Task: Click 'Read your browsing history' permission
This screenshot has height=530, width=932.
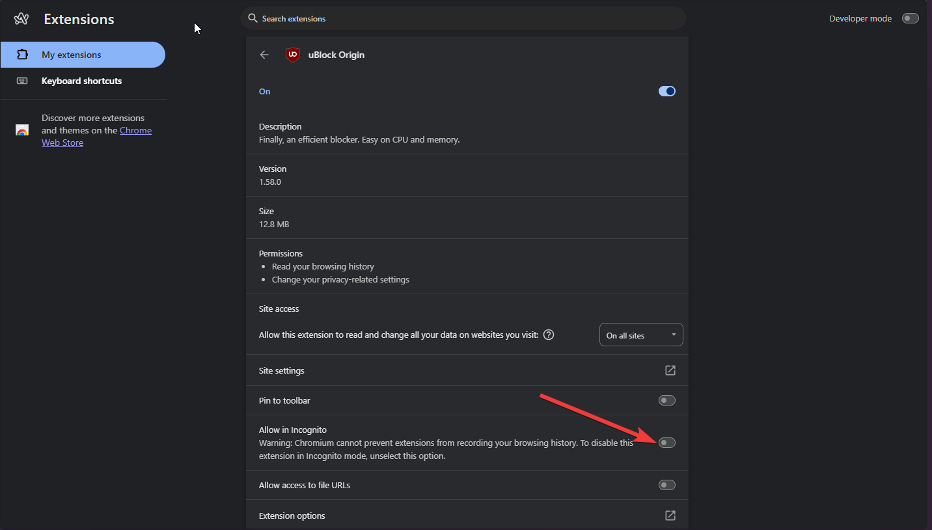Action: [x=323, y=267]
